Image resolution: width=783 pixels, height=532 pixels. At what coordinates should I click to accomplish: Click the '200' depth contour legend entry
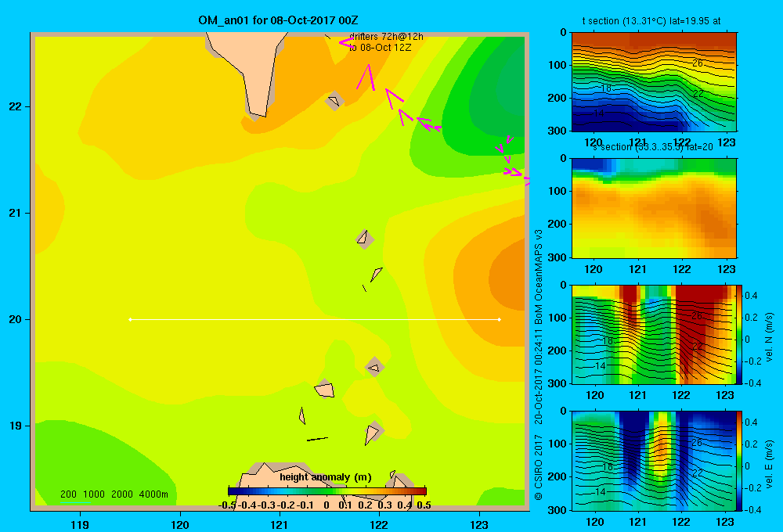[68, 494]
